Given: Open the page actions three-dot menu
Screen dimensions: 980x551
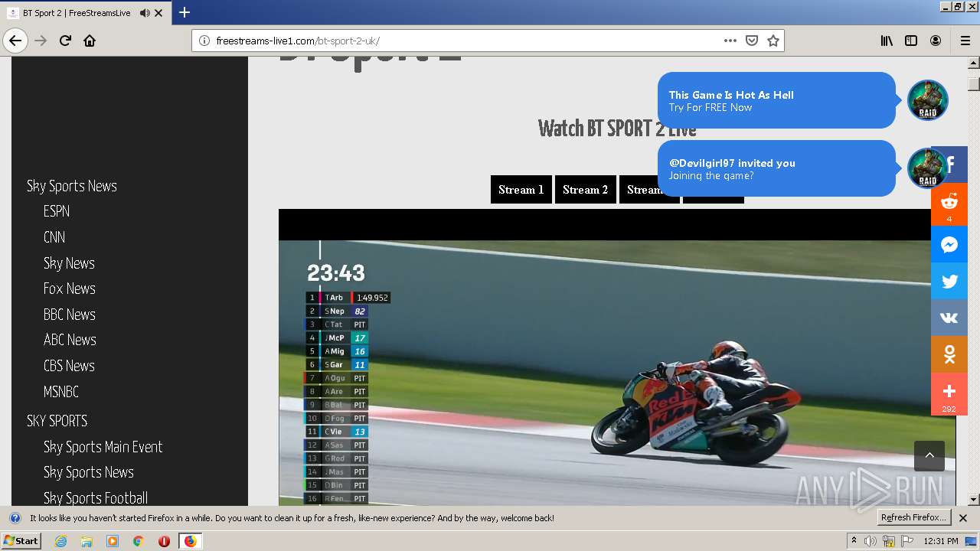Looking at the screenshot, I should [x=730, y=41].
